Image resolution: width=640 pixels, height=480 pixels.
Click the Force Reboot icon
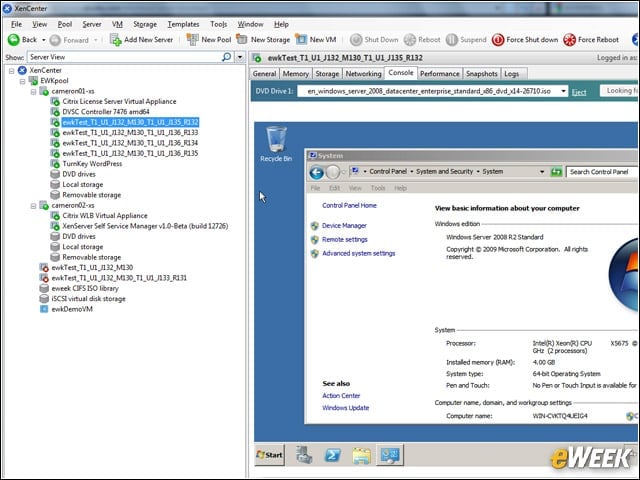point(569,40)
